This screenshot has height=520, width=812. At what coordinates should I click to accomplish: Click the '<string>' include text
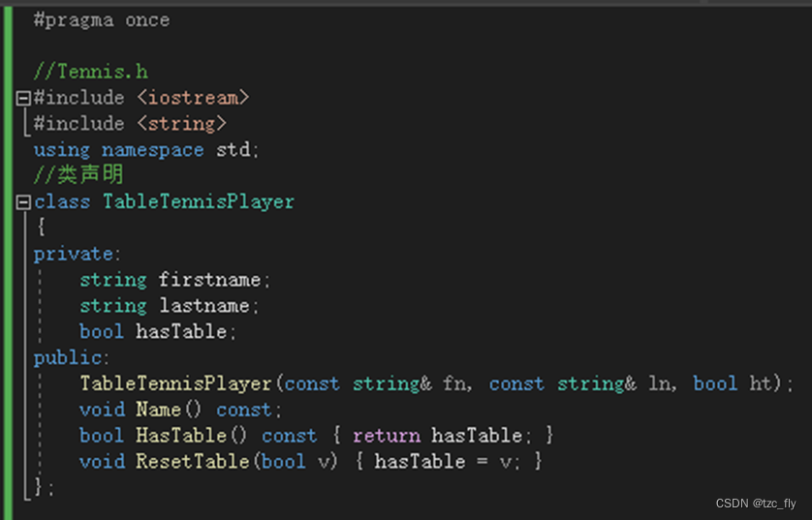coord(182,124)
